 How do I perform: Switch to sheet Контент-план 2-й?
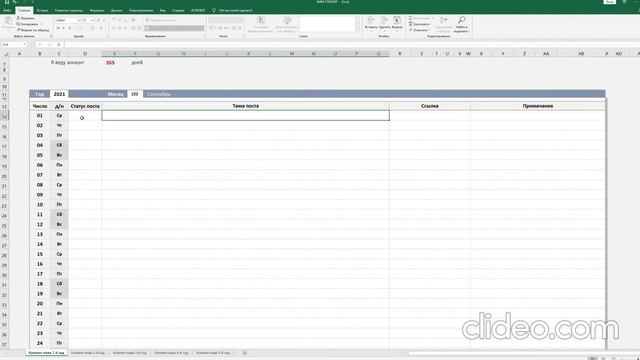click(x=88, y=353)
